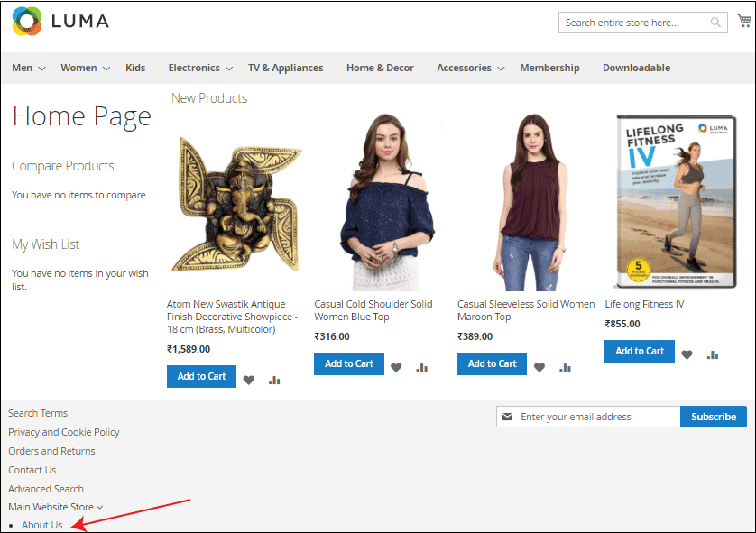The image size is (756, 533).
Task: Open Privacy and Cookie Policy link
Action: pyautogui.click(x=64, y=432)
